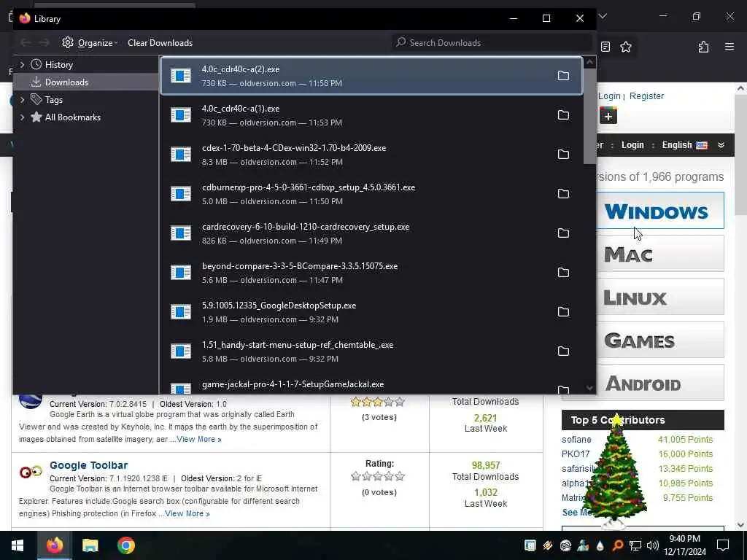Screen dimensions: 747x560
Task: Open Firefox from the taskbar
Action: tap(54, 545)
